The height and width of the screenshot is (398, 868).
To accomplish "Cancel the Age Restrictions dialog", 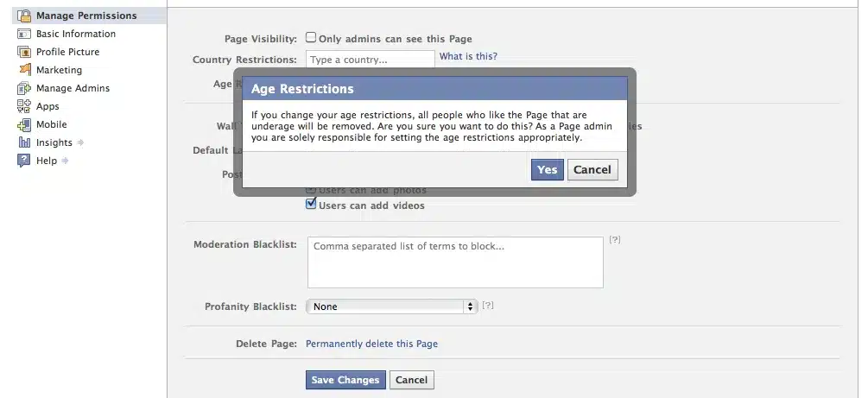I will [592, 170].
